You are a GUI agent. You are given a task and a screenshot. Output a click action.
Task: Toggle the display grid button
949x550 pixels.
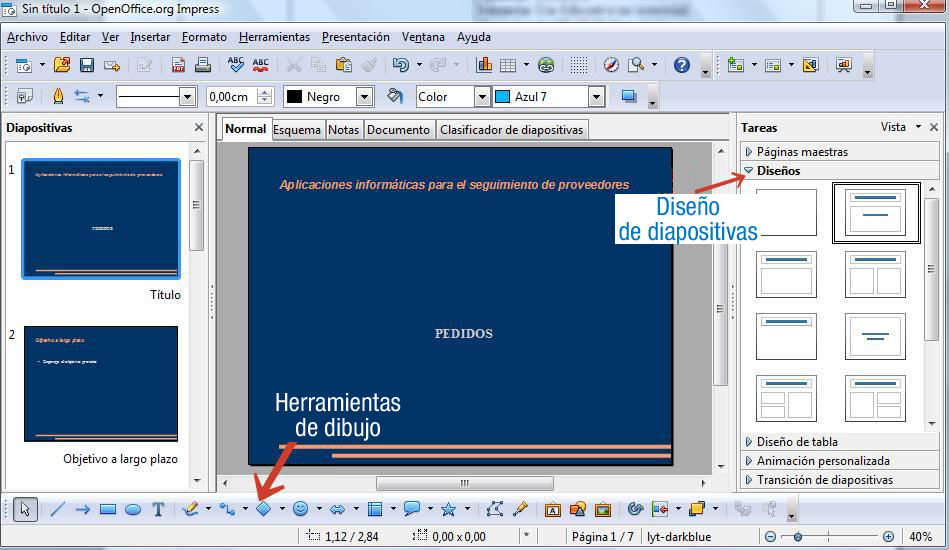pyautogui.click(x=578, y=65)
